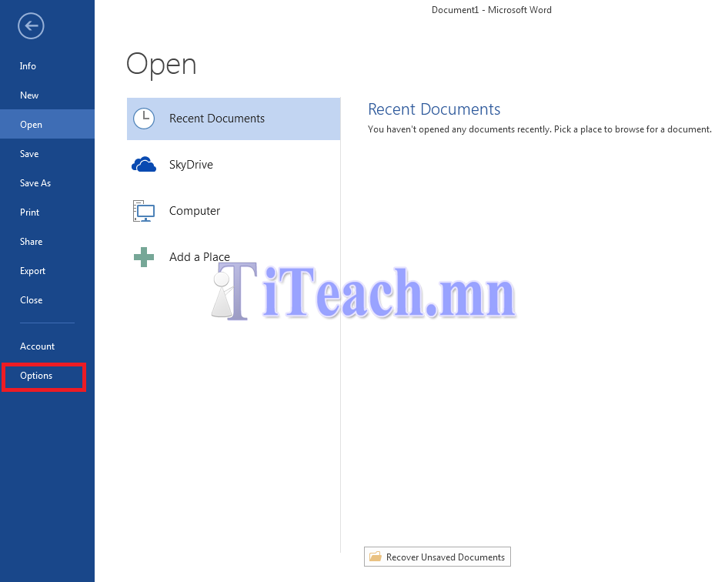The height and width of the screenshot is (582, 728).
Task: Select Open in the backstage sidebar
Action: coord(31,125)
